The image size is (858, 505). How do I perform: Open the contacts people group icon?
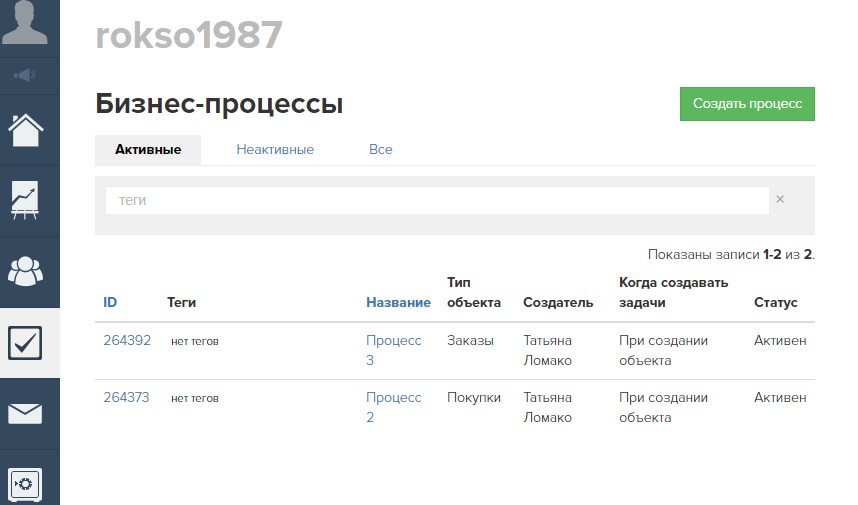26,271
